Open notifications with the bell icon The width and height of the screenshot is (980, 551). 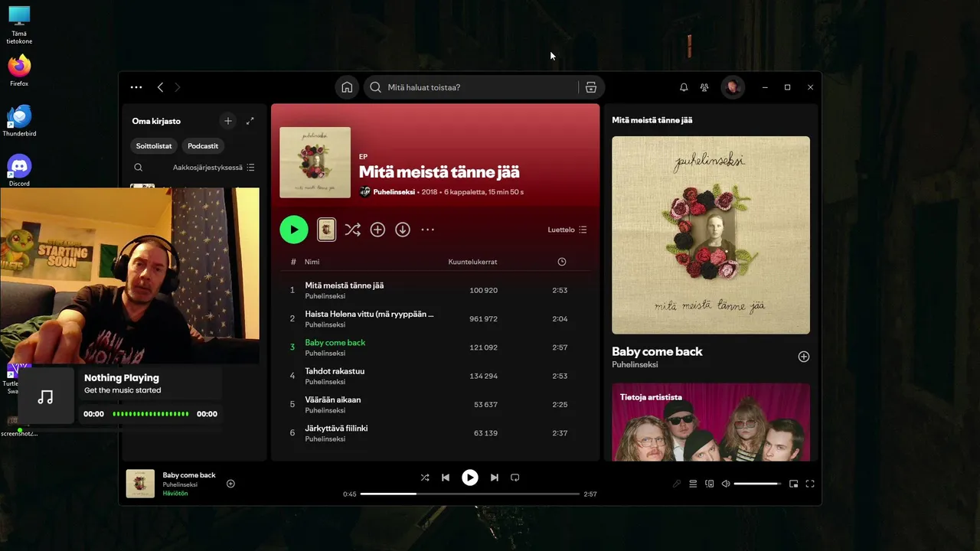coord(684,87)
